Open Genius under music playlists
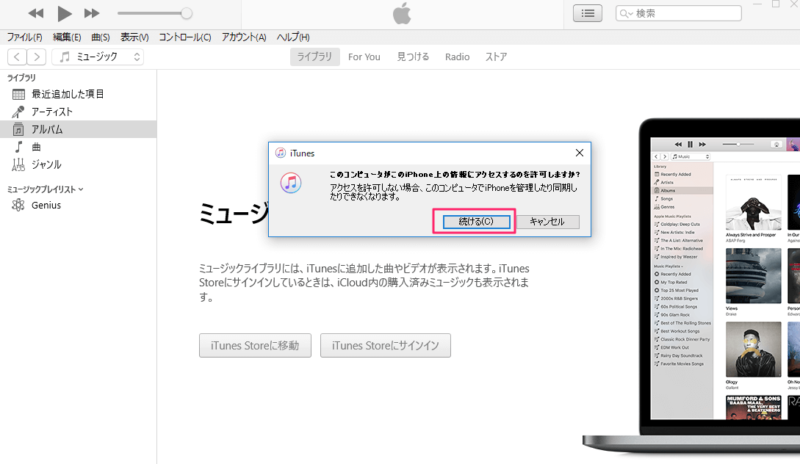Image resolution: width=800 pixels, height=464 pixels. point(46,205)
